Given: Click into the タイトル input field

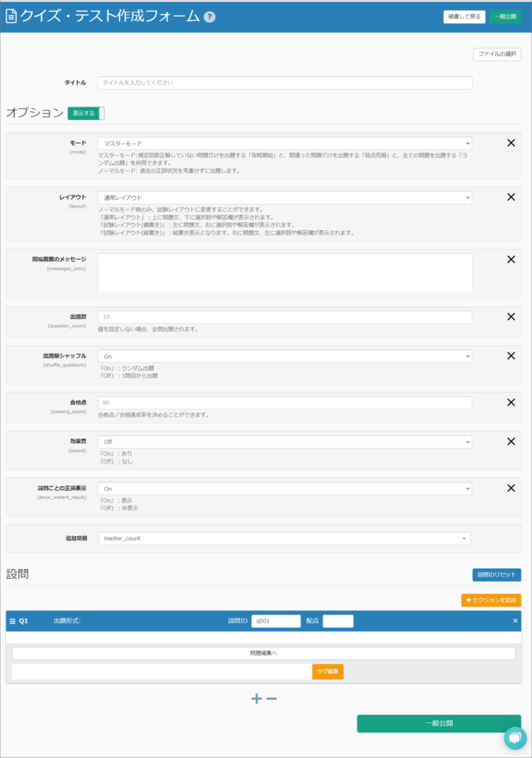Looking at the screenshot, I should click(x=284, y=83).
